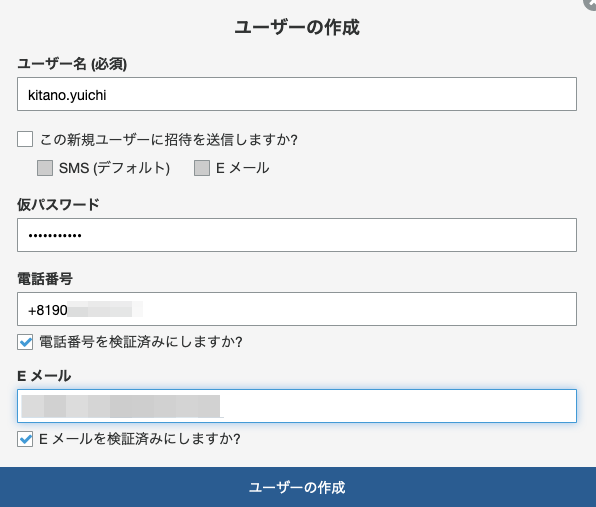Focus the phone number field starting +8190
The image size is (596, 507).
click(297, 309)
